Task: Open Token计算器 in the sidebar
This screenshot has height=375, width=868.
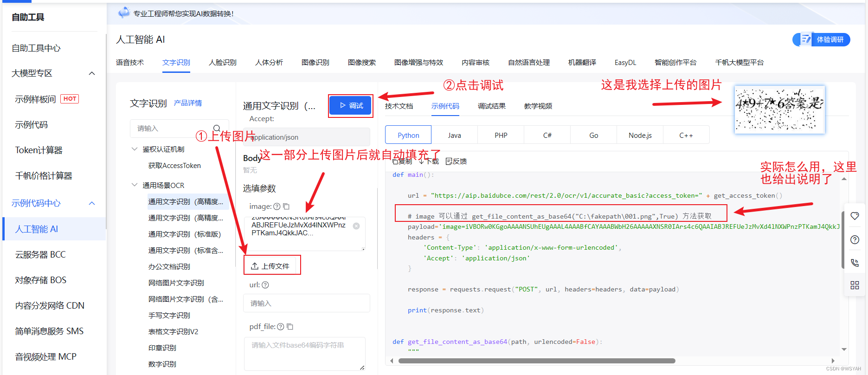Action: coord(39,150)
